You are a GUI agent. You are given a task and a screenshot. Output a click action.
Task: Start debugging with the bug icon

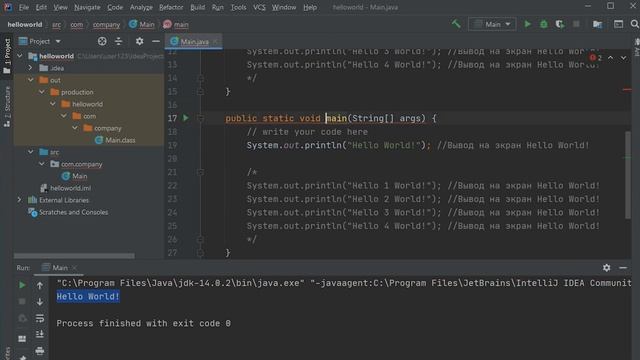coord(544,24)
